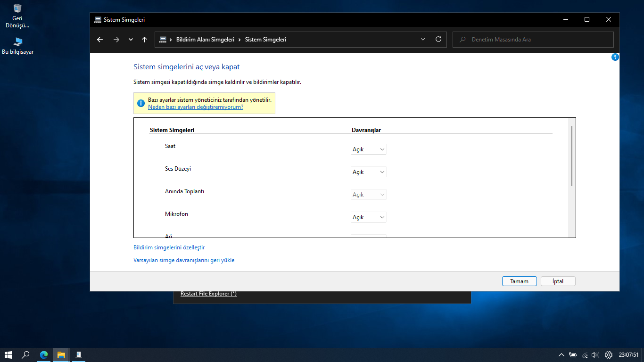
Task: Click the Refresh button in address bar
Action: pos(438,40)
